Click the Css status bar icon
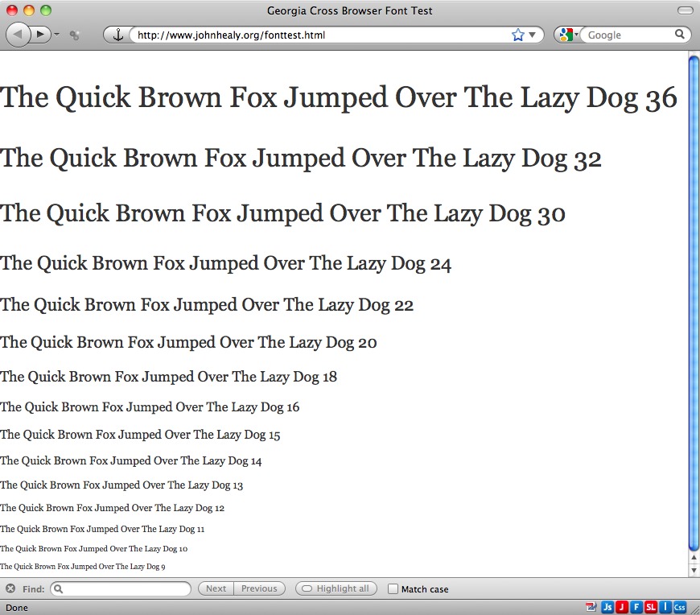This screenshot has height=615, width=700. pos(680,607)
